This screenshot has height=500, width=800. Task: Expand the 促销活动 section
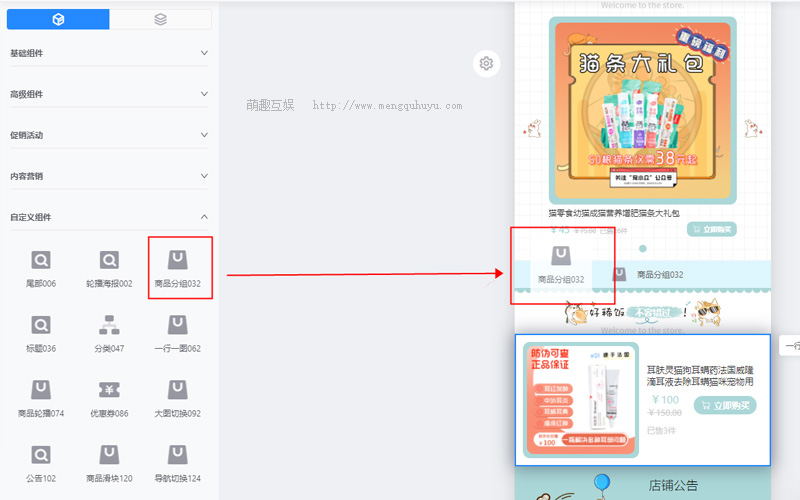[x=109, y=135]
